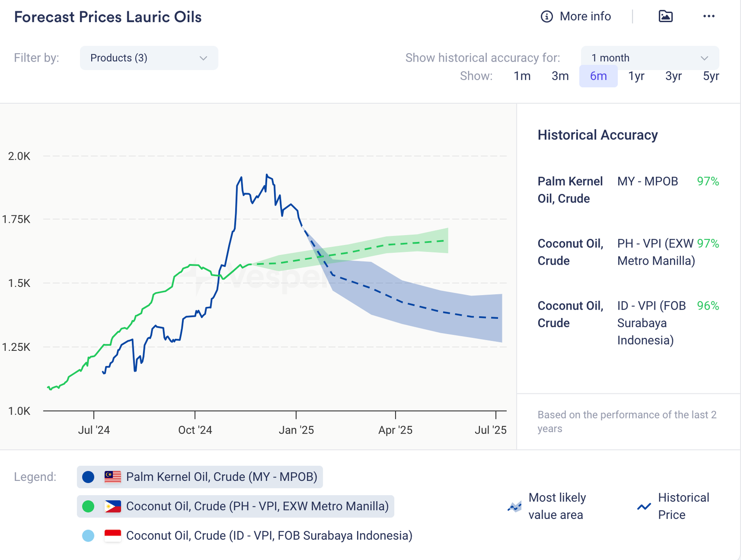Switch chart range to 1yr
Screen dimensions: 741x560
point(636,76)
